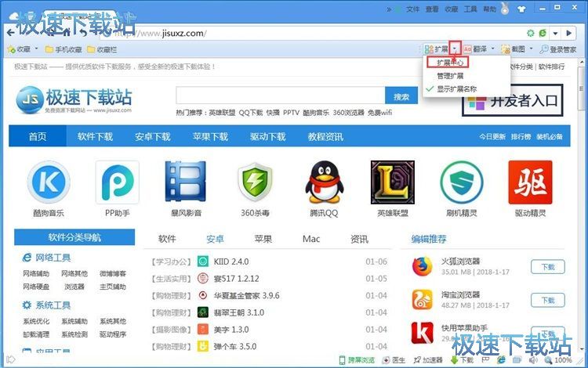The image size is (588, 368).
Task: Open the 收藏栏 bookmarks folder
Action: pos(102,49)
